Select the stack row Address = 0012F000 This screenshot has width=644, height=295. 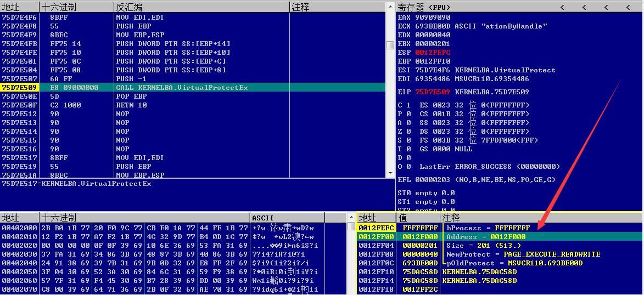(x=500, y=236)
